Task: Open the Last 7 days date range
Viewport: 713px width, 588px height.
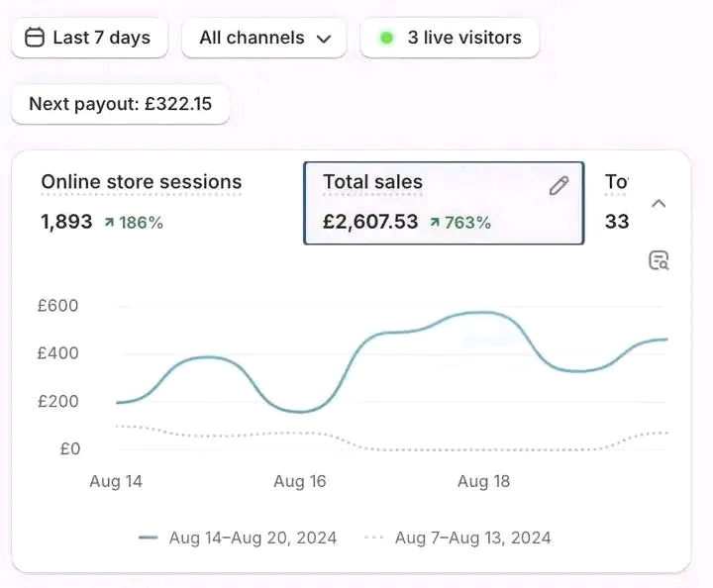Action: click(89, 38)
